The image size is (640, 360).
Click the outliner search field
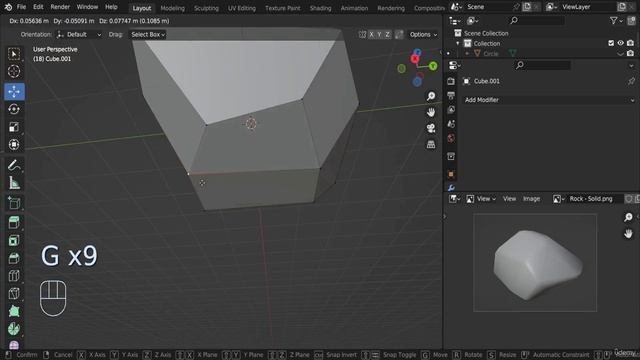pyautogui.click(x=537, y=20)
